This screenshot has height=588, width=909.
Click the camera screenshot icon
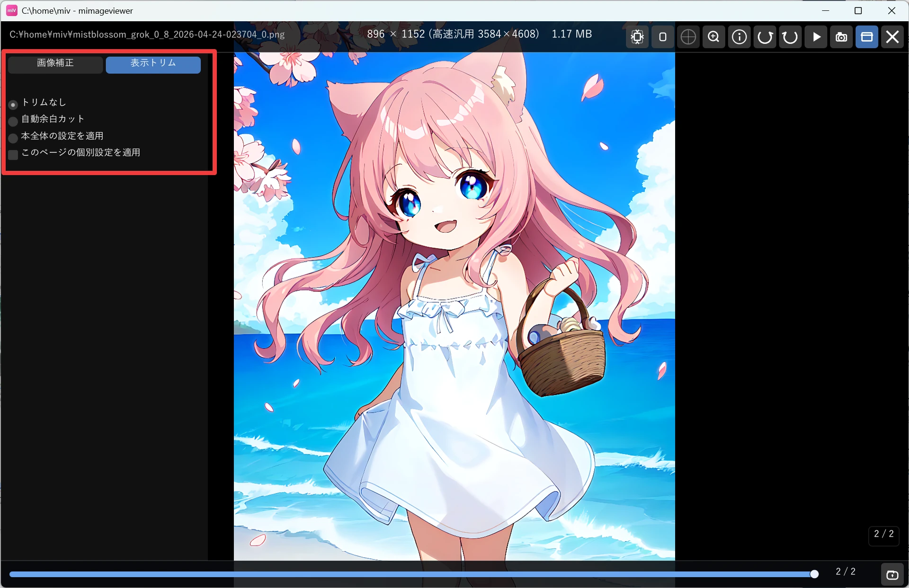click(x=841, y=37)
